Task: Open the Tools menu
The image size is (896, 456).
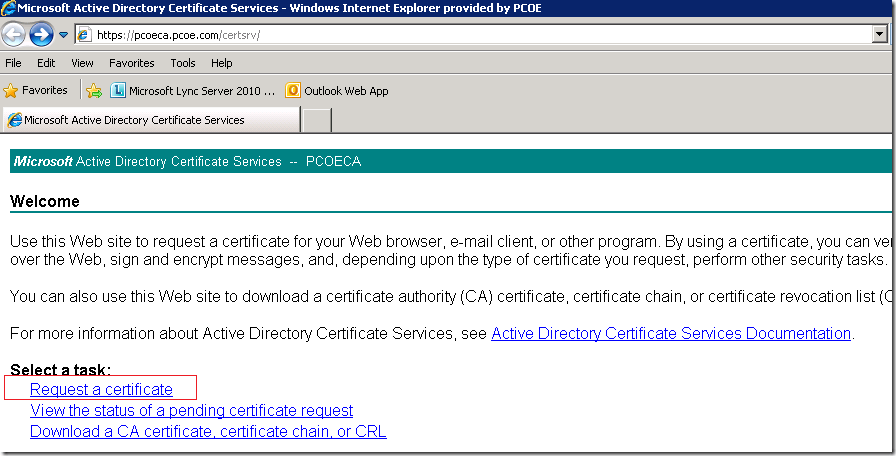Action: 183,63
